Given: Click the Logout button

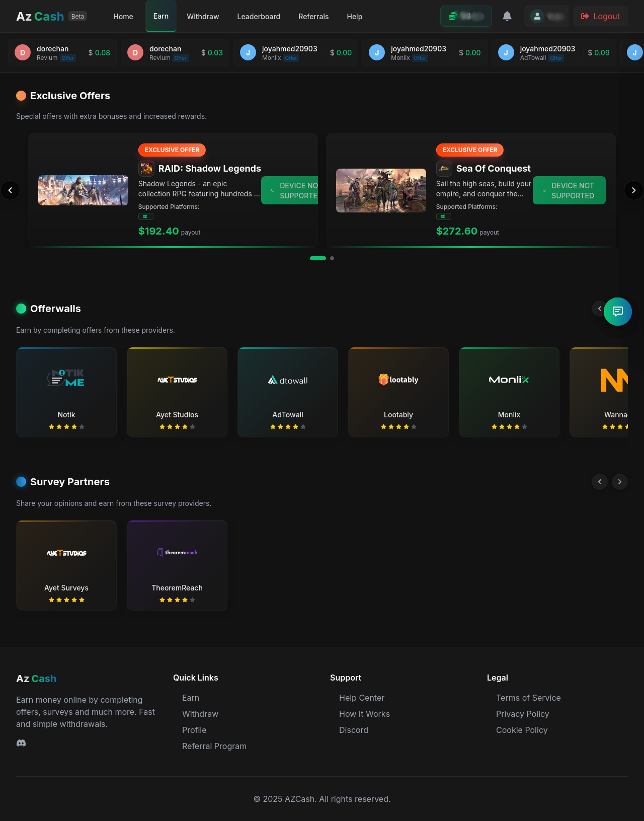Looking at the screenshot, I should click(600, 16).
